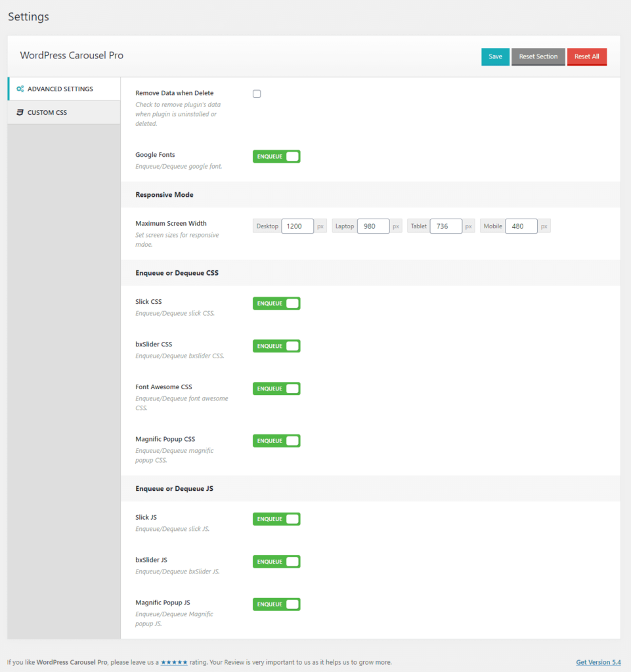Toggle the Magnific Popup CSS switch
The width and height of the screenshot is (631, 672).
pyautogui.click(x=276, y=440)
